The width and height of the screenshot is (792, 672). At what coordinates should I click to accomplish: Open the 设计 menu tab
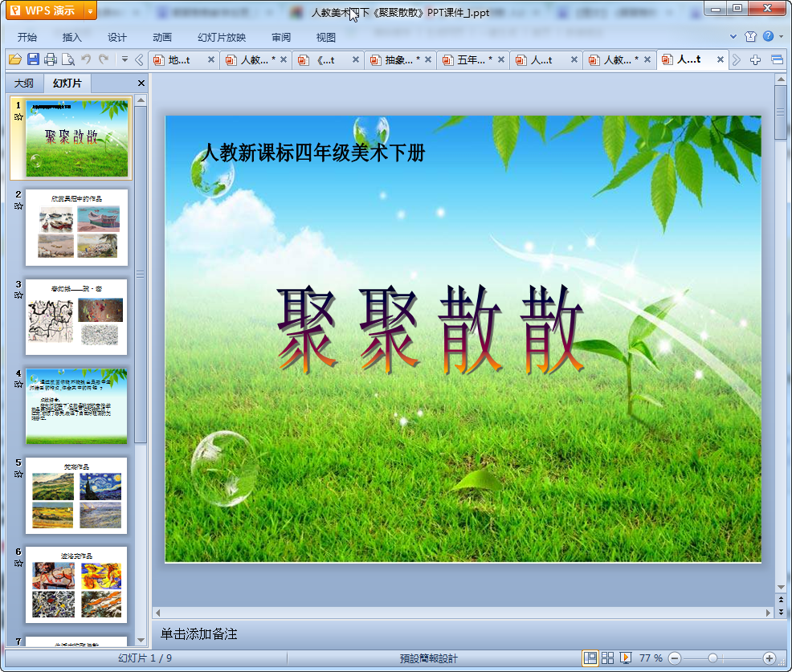[x=117, y=37]
